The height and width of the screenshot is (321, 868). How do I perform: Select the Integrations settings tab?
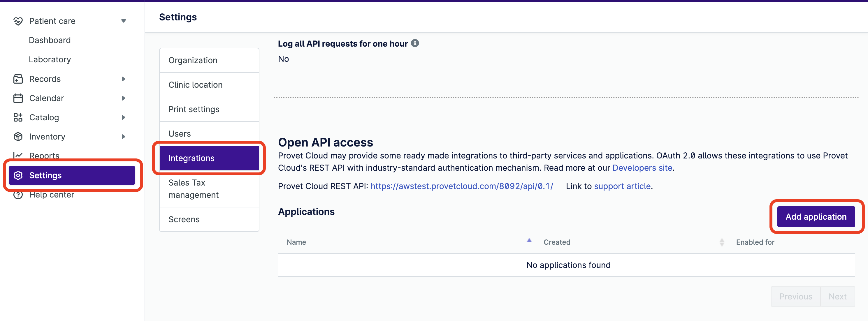click(209, 158)
